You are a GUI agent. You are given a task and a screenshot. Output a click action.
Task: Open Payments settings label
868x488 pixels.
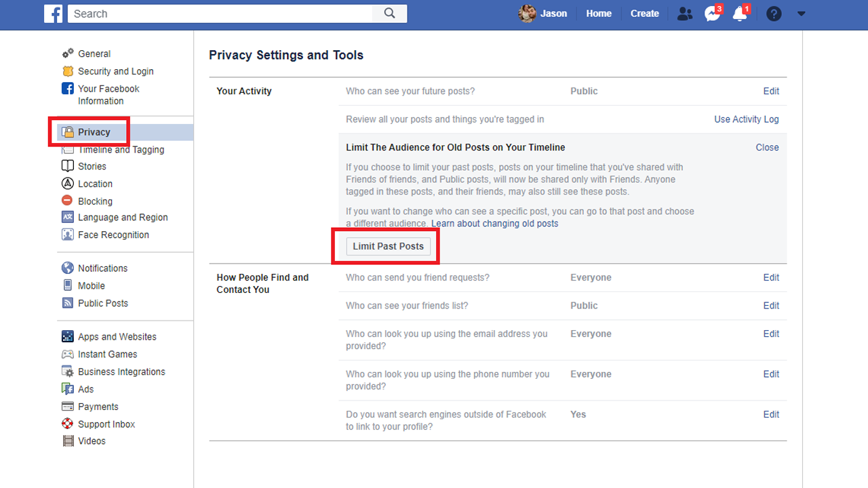pos(98,407)
